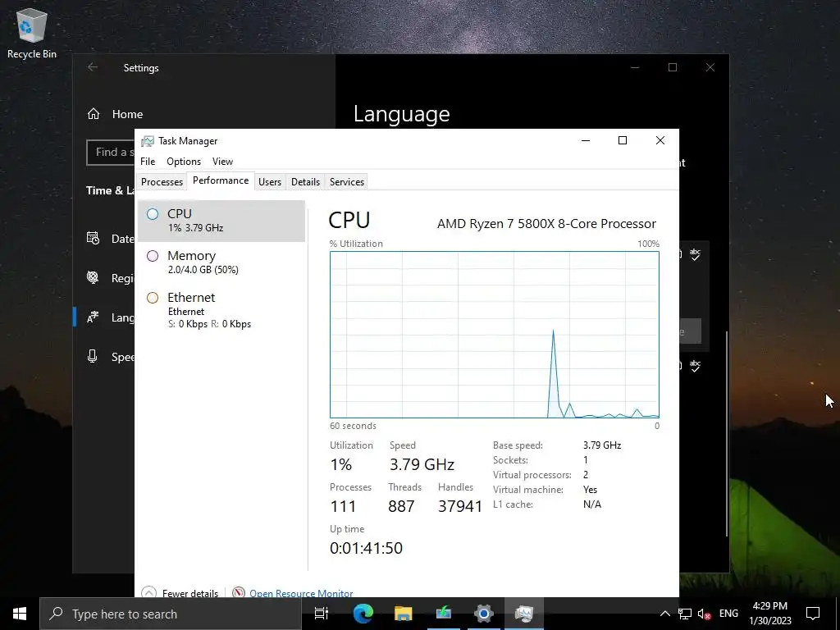The image size is (840, 630).
Task: Switch to the Users tab
Action: point(269,181)
